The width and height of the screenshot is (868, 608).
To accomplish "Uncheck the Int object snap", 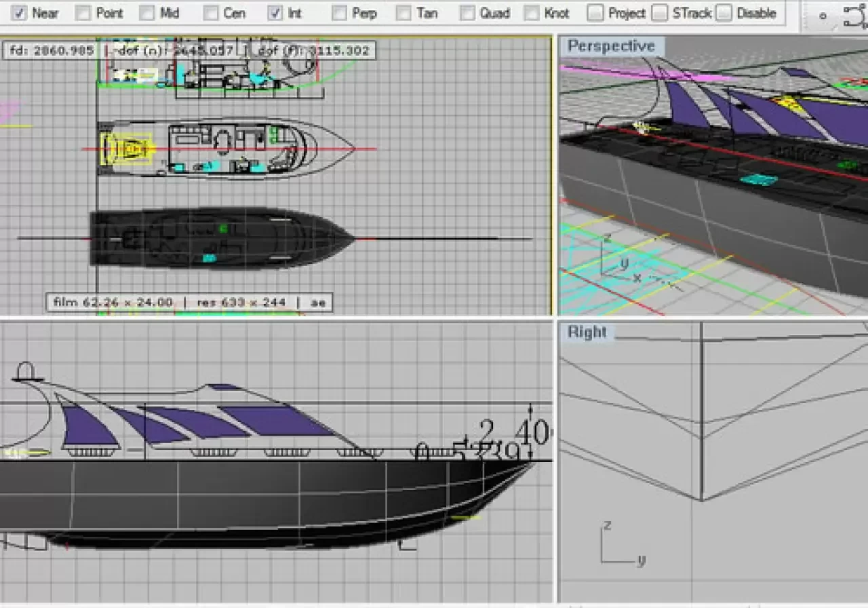I will pyautogui.click(x=275, y=13).
